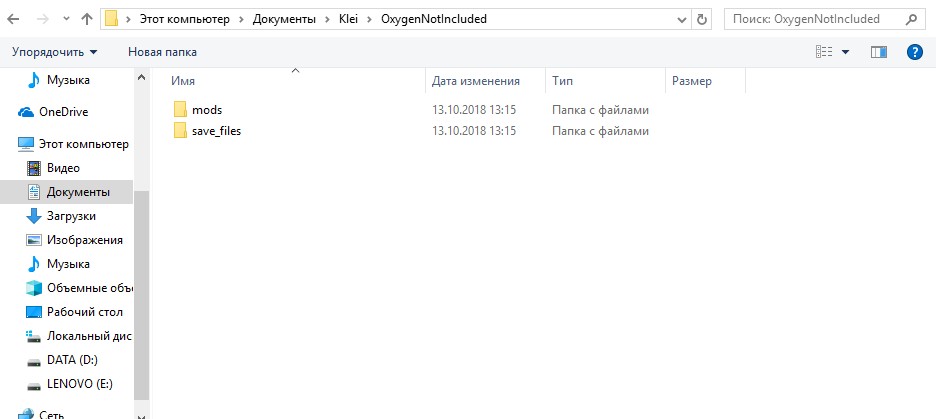The width and height of the screenshot is (936, 419).
Task: Sort by the Дата изменения column header
Action: point(476,81)
